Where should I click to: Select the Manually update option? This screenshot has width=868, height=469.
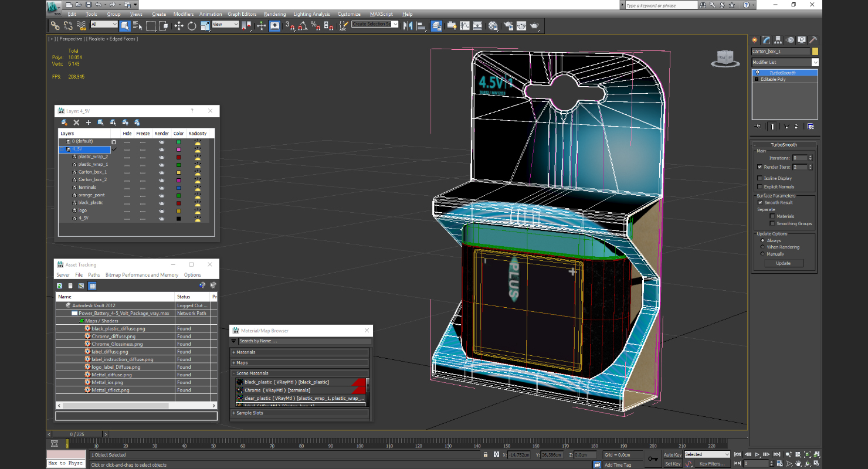pos(762,254)
